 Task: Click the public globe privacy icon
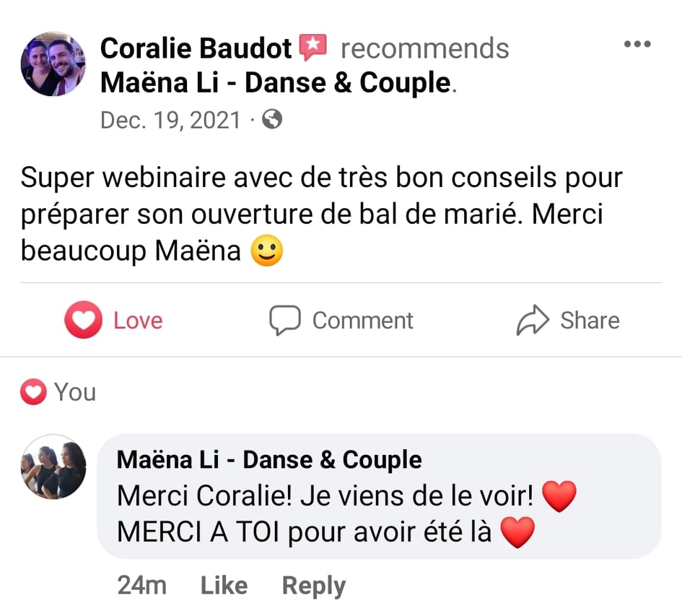tap(272, 119)
